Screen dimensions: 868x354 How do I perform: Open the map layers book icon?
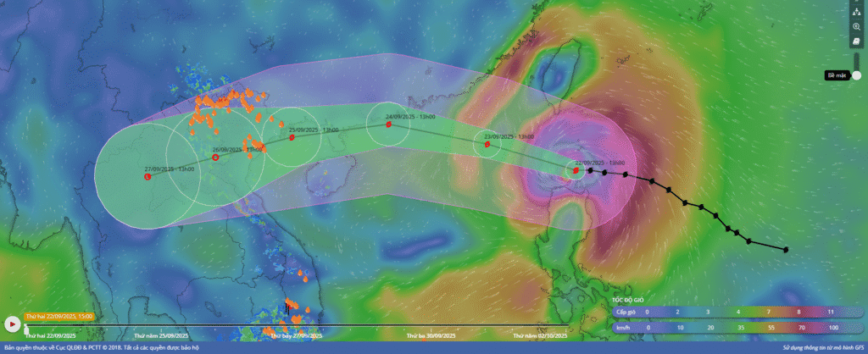[856, 41]
